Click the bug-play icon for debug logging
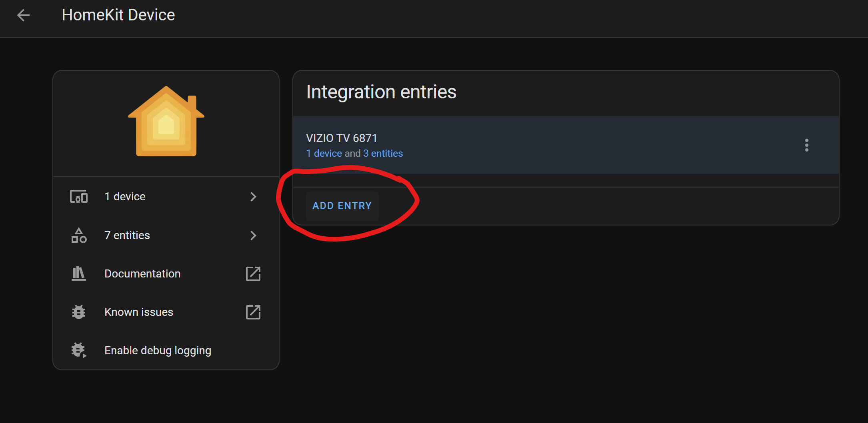This screenshot has width=868, height=423. [79, 351]
